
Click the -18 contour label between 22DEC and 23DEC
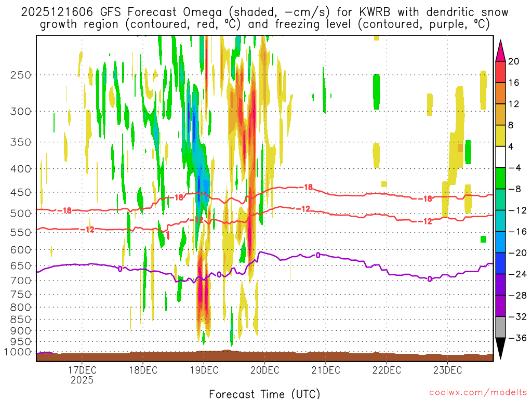(x=425, y=198)
